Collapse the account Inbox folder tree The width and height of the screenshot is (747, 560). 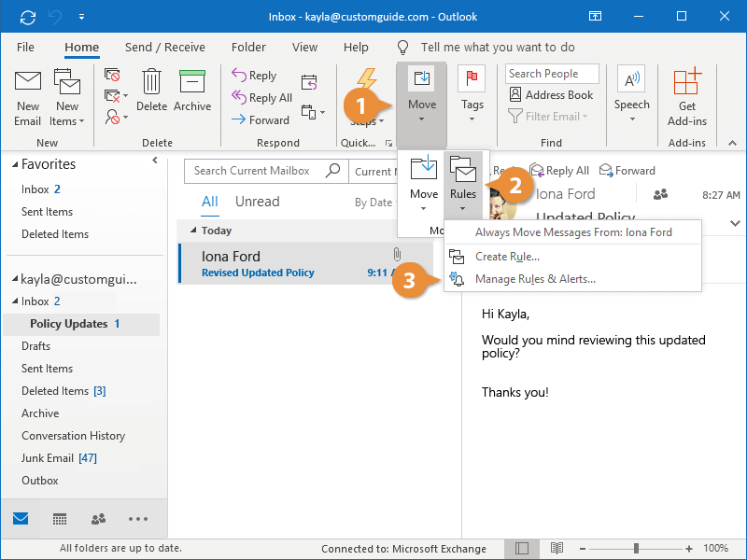click(15, 301)
